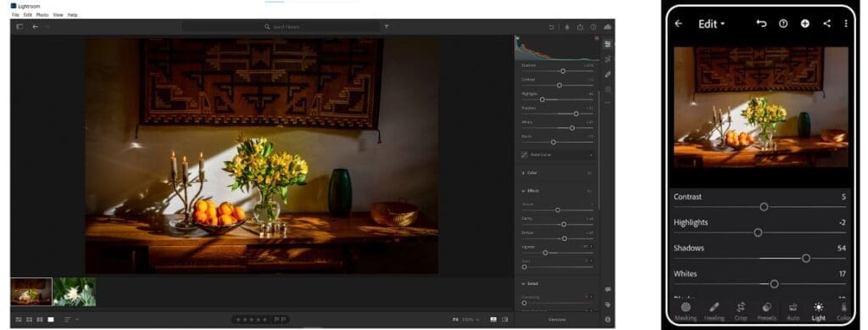The width and height of the screenshot is (868, 330).
Task: Tap the share icon in mobile app
Action: [826, 24]
